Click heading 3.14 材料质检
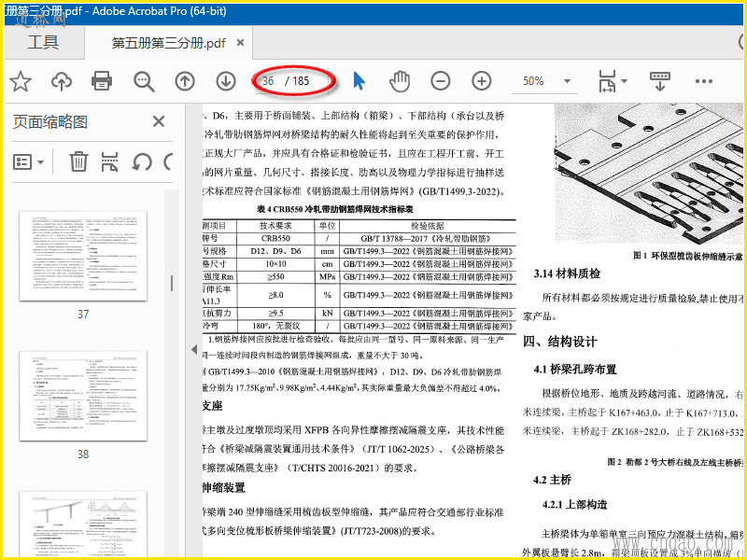This screenshot has height=560, width=747. pyautogui.click(x=567, y=273)
